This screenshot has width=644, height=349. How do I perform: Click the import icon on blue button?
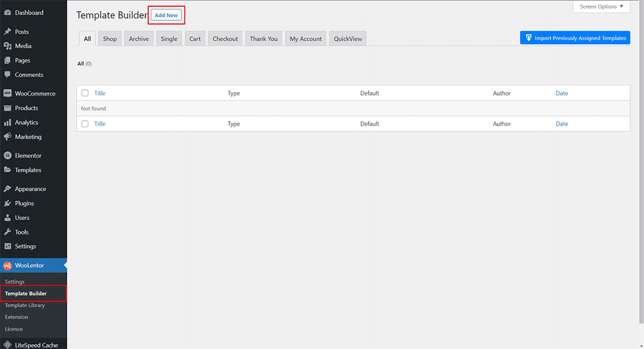529,38
